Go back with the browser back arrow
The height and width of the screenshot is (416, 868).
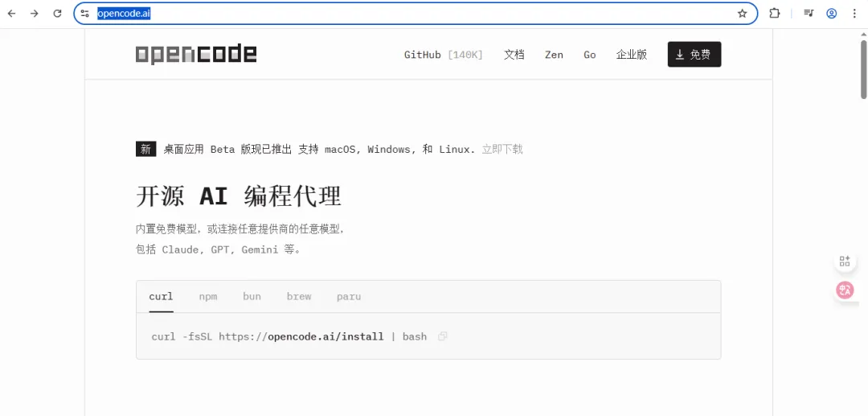coord(11,14)
